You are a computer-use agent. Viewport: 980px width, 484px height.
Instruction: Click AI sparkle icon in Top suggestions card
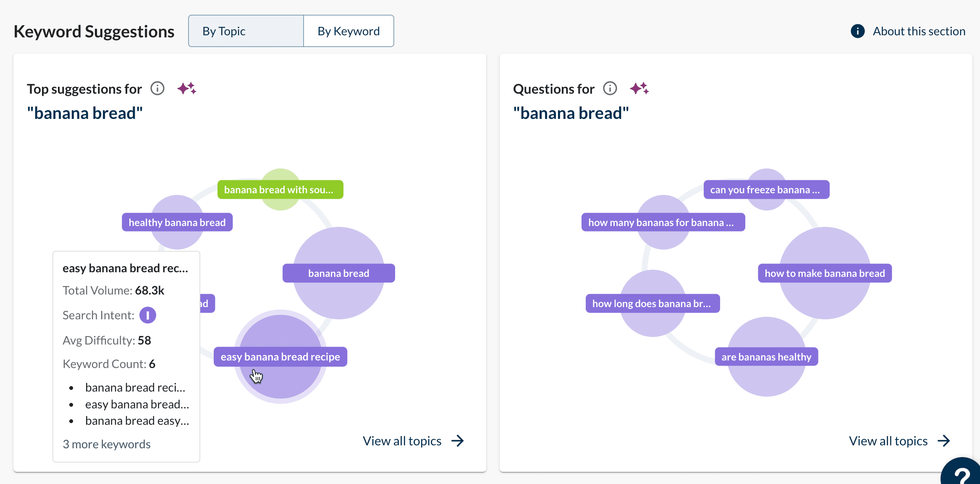[x=186, y=89]
